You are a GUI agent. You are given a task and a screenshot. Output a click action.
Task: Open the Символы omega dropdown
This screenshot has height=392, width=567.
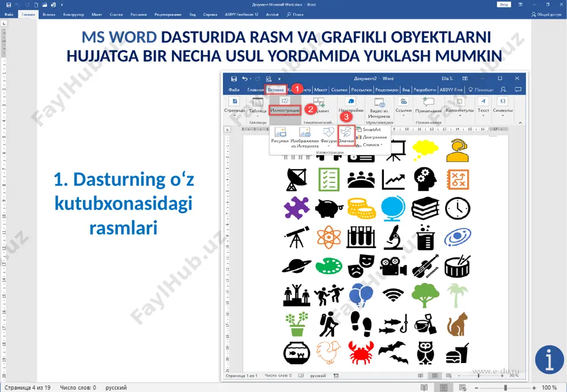point(502,107)
